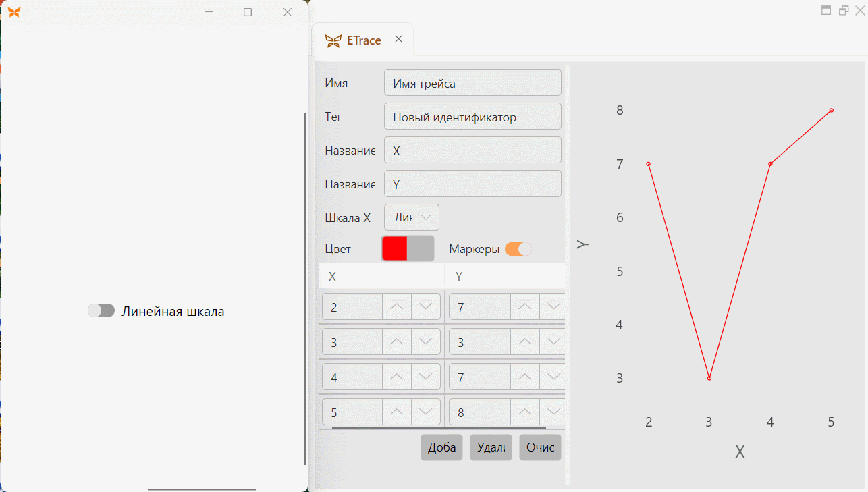This screenshot has height=492, width=868.
Task: Click the Новый идентификатор tag field
Action: (x=472, y=116)
